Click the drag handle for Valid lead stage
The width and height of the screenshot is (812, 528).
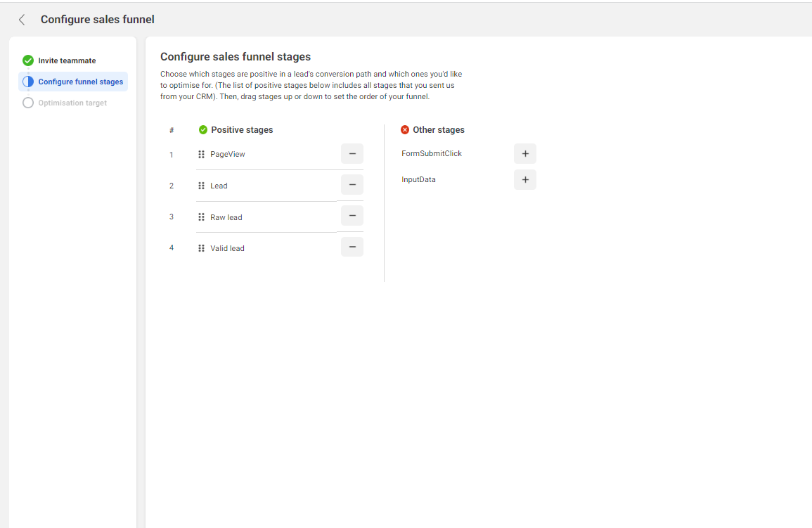202,248
